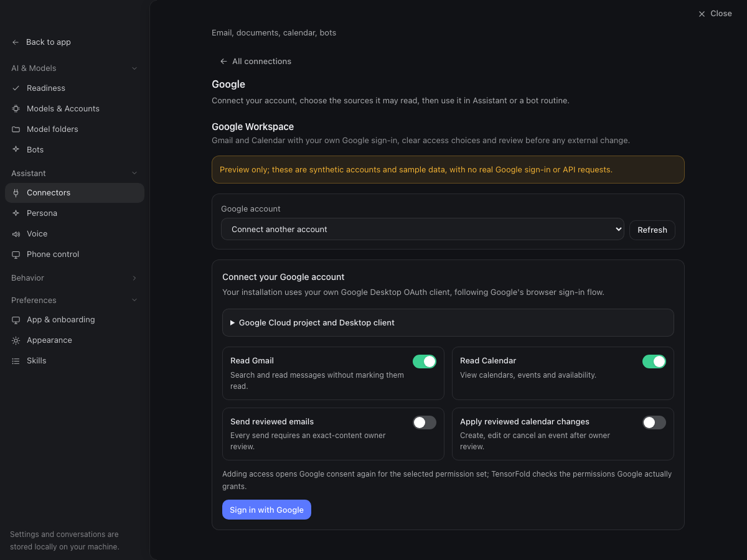Viewport: 747px width, 560px height.
Task: Click the AI & Models section label
Action: click(x=34, y=68)
